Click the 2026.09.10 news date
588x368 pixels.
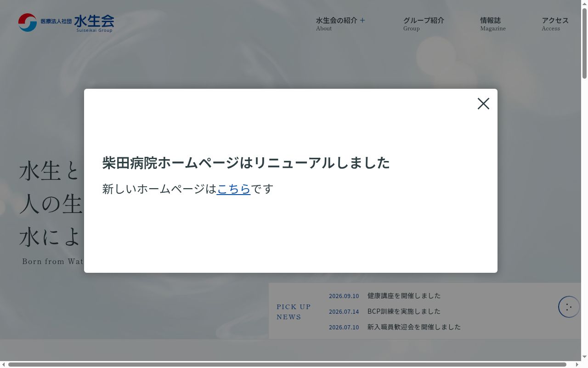click(344, 296)
